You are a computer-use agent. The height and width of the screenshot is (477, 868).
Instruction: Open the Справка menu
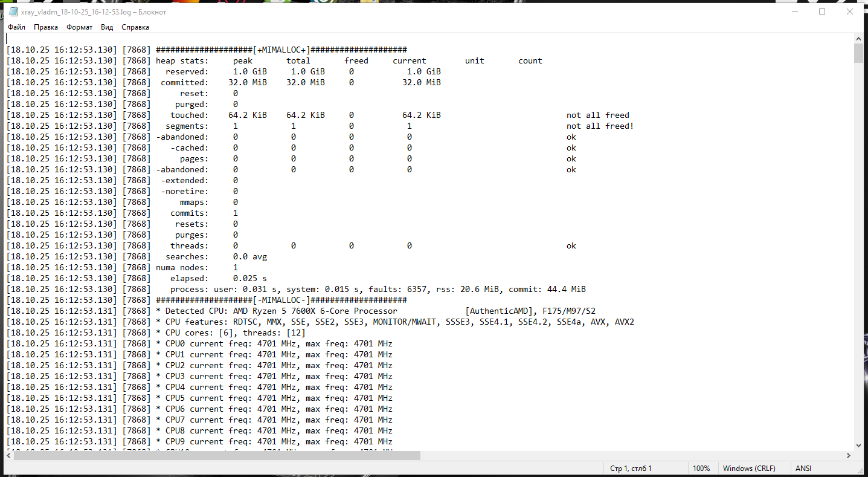point(135,27)
